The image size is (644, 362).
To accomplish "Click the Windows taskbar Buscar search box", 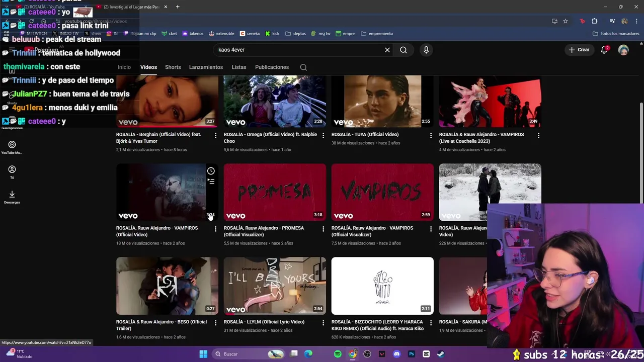I will (248, 354).
